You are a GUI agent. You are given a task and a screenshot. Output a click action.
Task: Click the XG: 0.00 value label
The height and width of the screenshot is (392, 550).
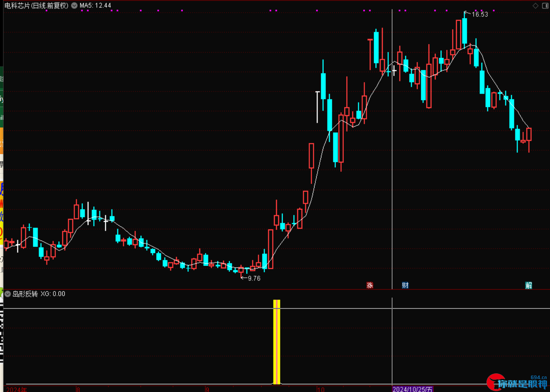(53, 294)
